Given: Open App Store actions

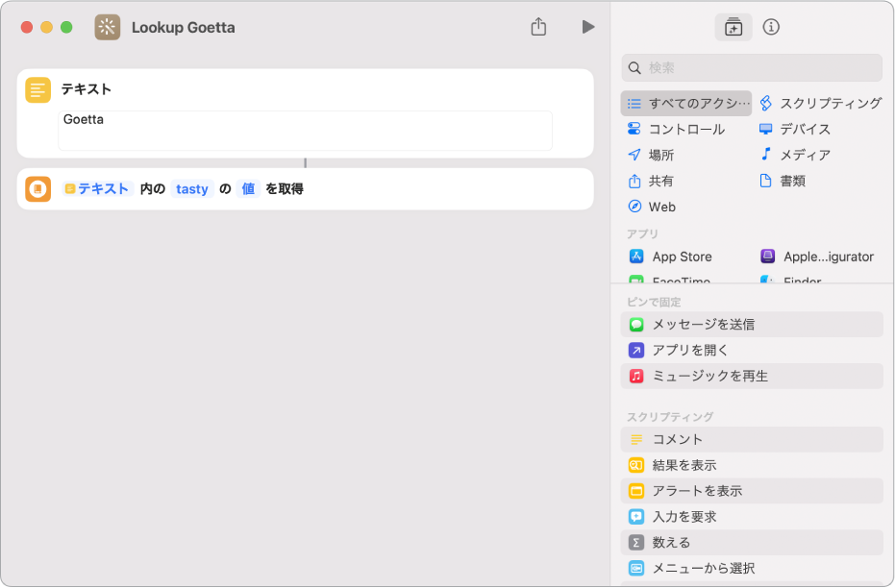Looking at the screenshot, I should pos(670,257).
